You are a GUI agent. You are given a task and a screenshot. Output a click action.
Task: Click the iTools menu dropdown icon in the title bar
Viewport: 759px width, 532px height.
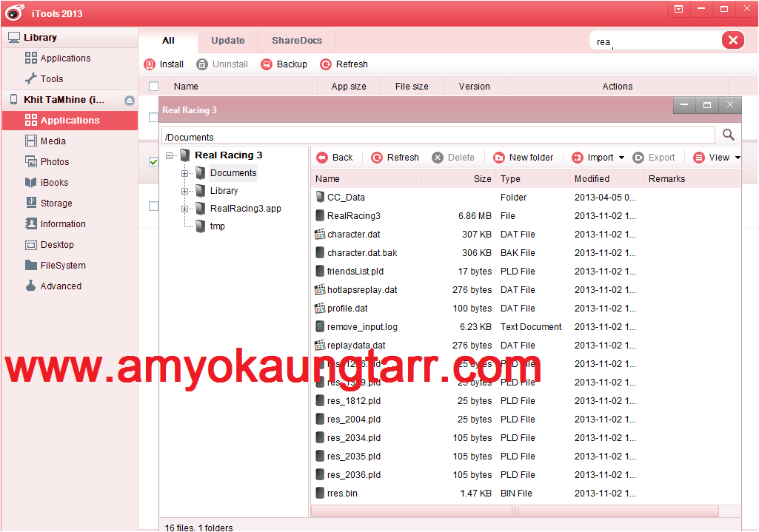(x=678, y=9)
